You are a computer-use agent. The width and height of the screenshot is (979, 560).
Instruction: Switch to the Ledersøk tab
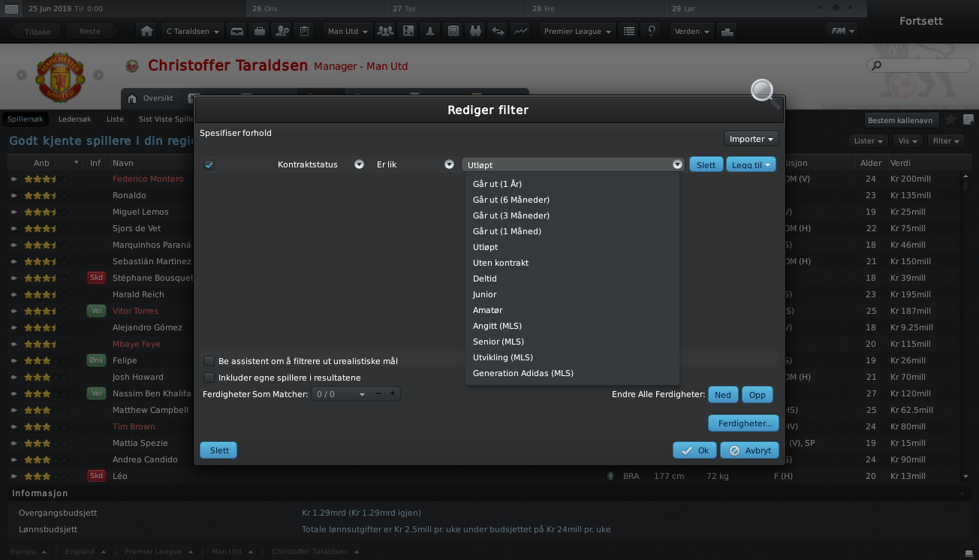[74, 119]
